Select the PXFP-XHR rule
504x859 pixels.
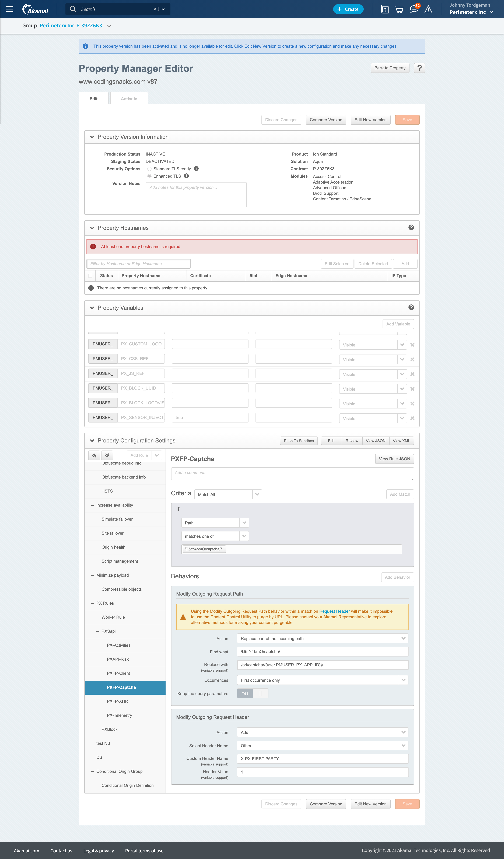[117, 701]
